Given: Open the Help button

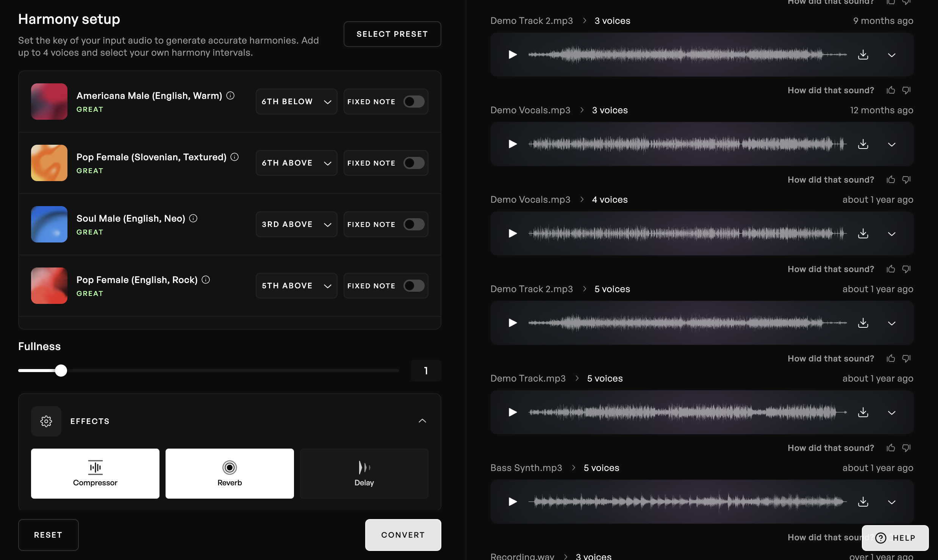Looking at the screenshot, I should (895, 538).
